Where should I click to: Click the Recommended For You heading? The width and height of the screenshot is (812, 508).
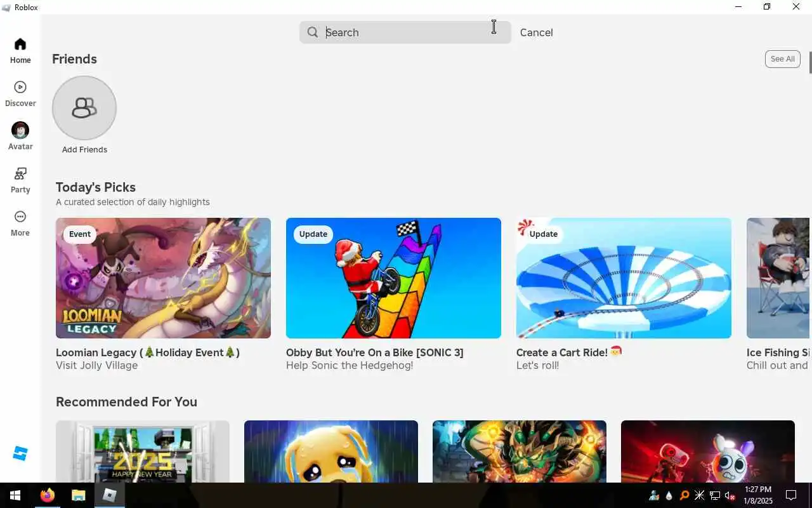tap(126, 402)
